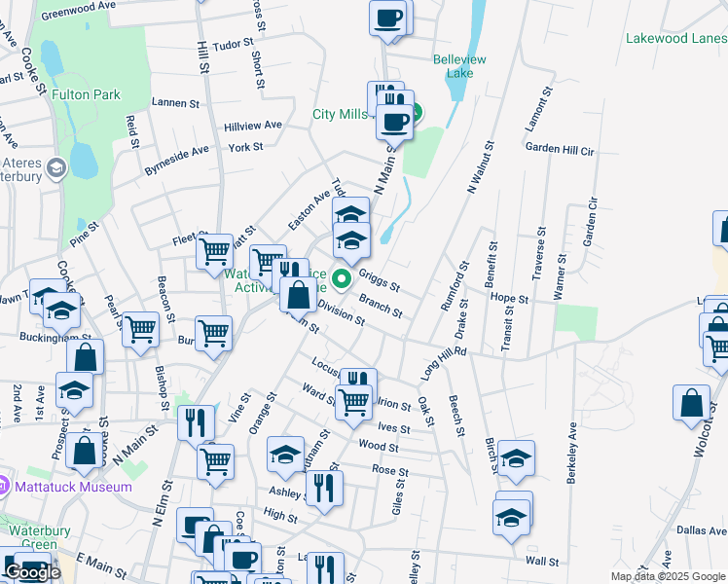Click the Hillview Ave label

[x=253, y=126]
